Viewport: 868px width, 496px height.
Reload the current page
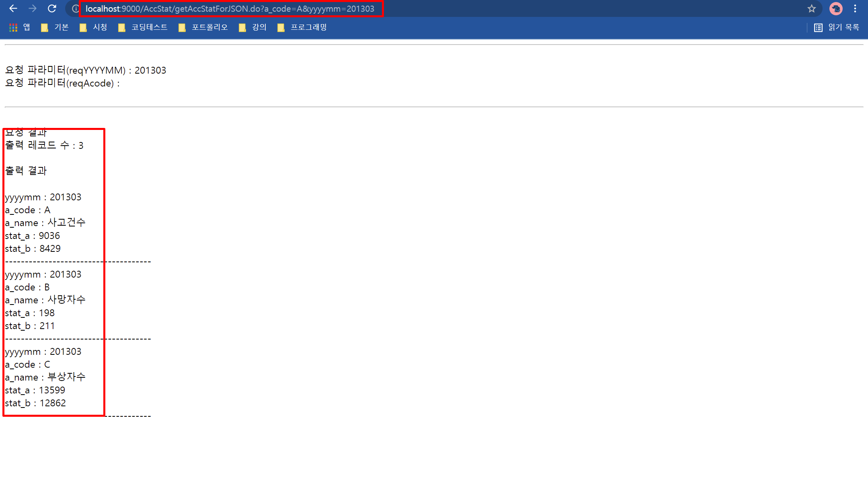(x=52, y=8)
